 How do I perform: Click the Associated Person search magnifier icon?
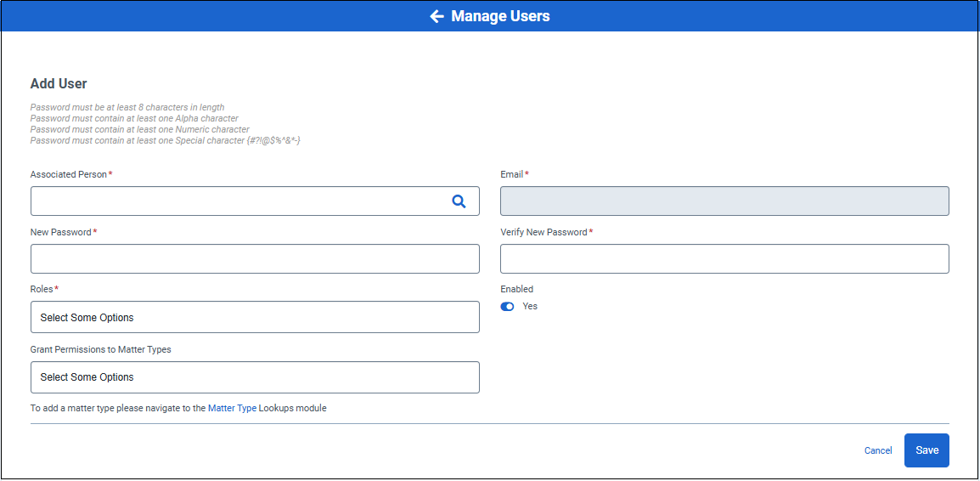pyautogui.click(x=459, y=201)
